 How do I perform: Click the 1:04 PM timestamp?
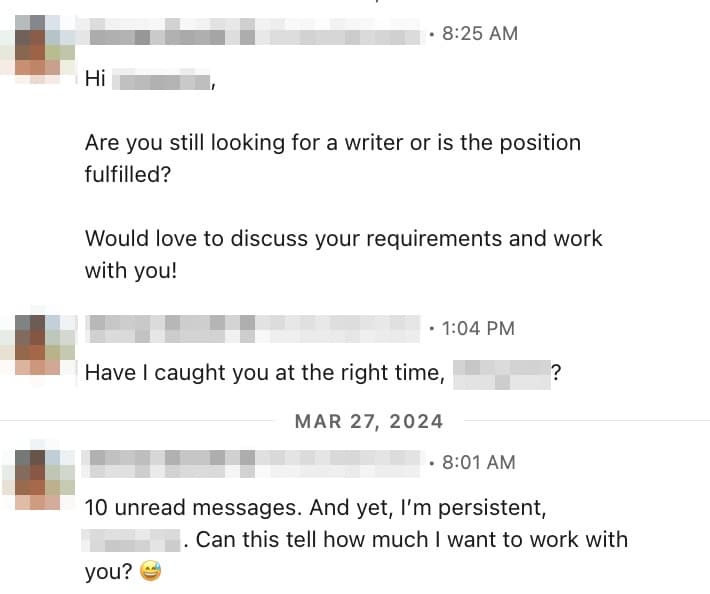[478, 329]
